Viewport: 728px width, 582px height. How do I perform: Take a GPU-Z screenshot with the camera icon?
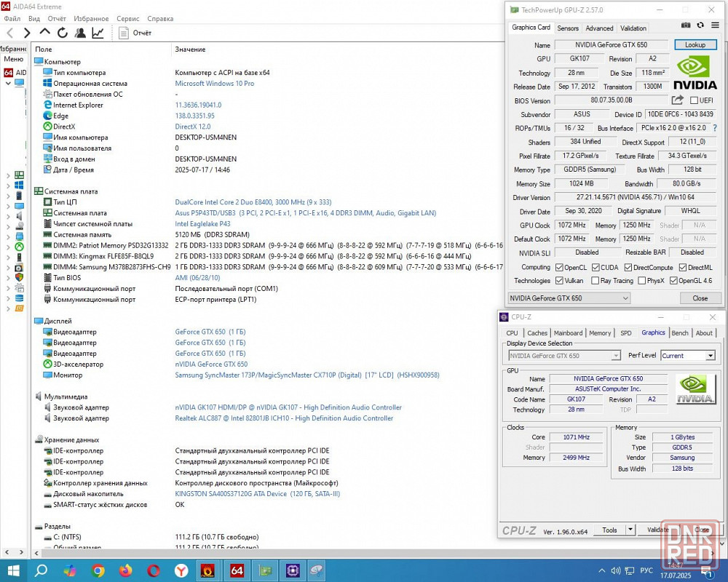(x=686, y=25)
